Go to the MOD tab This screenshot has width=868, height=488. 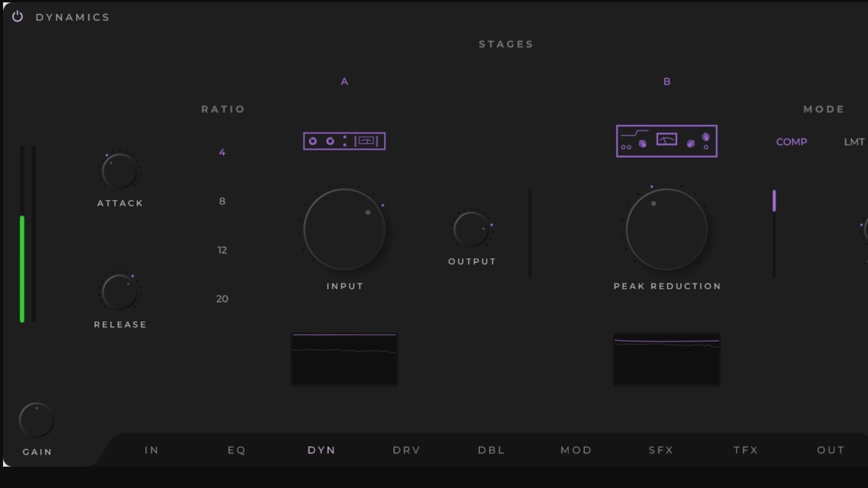[x=576, y=450]
